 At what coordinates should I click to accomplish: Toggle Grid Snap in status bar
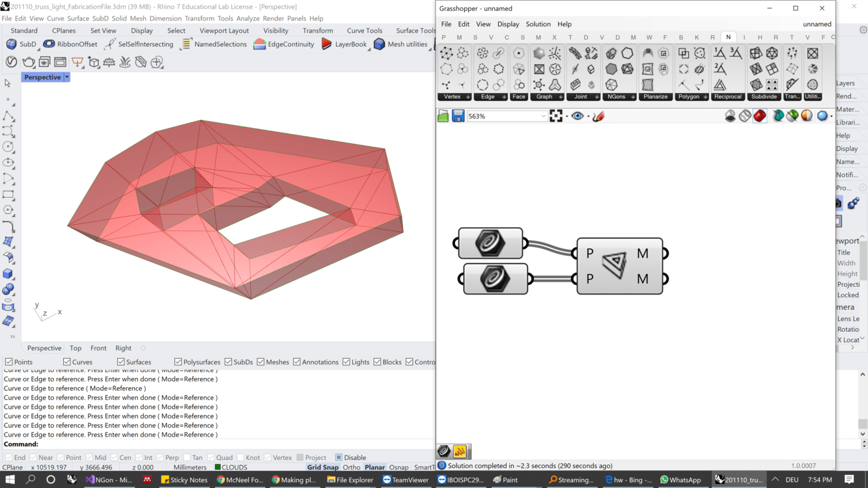pos(322,467)
